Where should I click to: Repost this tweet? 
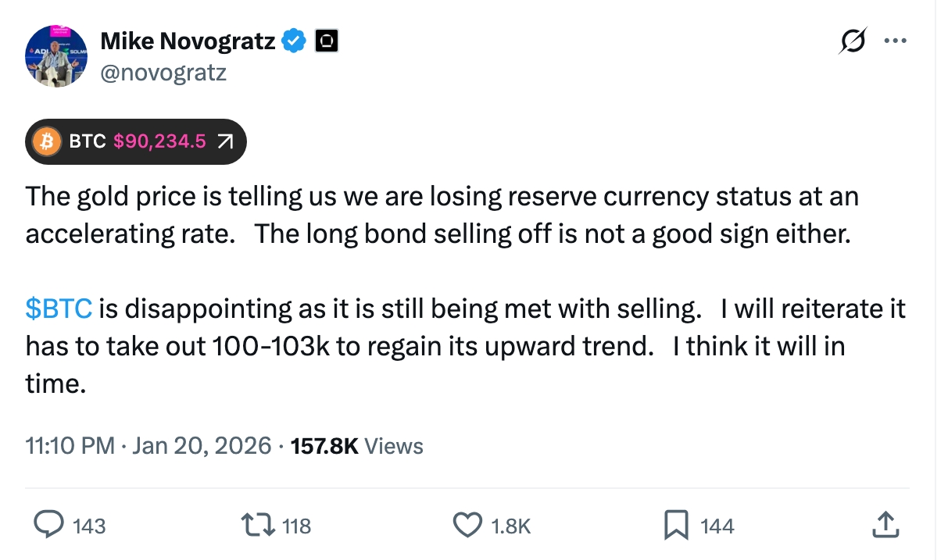pyautogui.click(x=258, y=525)
